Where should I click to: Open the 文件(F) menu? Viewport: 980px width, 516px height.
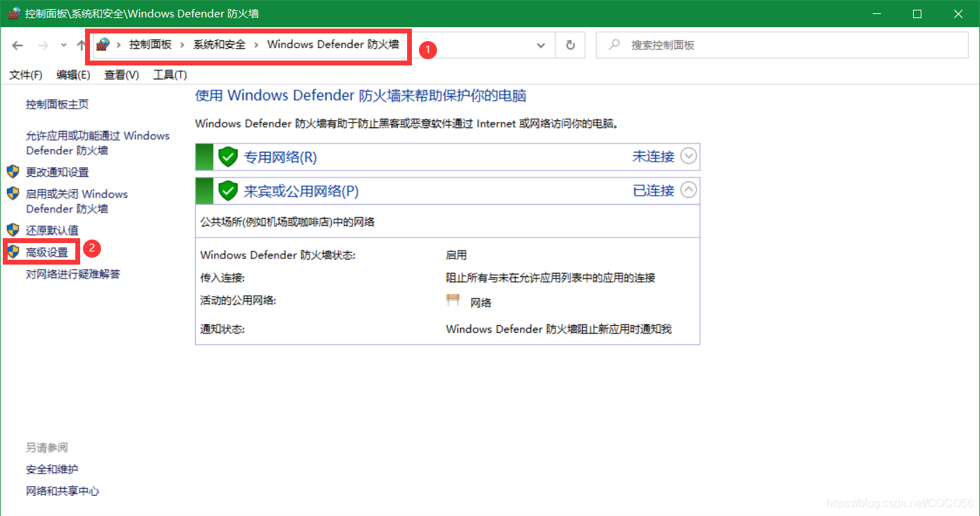click(x=26, y=75)
